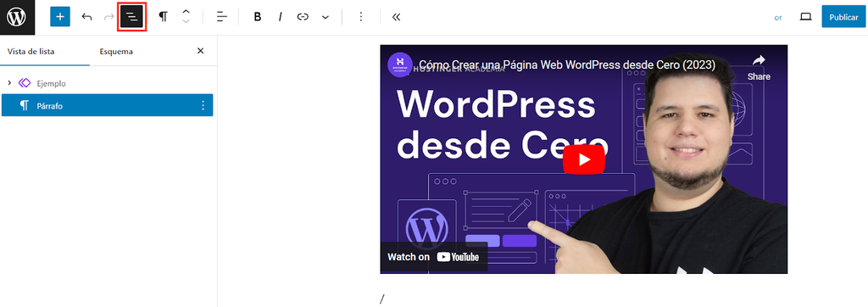Toggle bold formatting
This screenshot has height=307, width=868.
pyautogui.click(x=258, y=17)
